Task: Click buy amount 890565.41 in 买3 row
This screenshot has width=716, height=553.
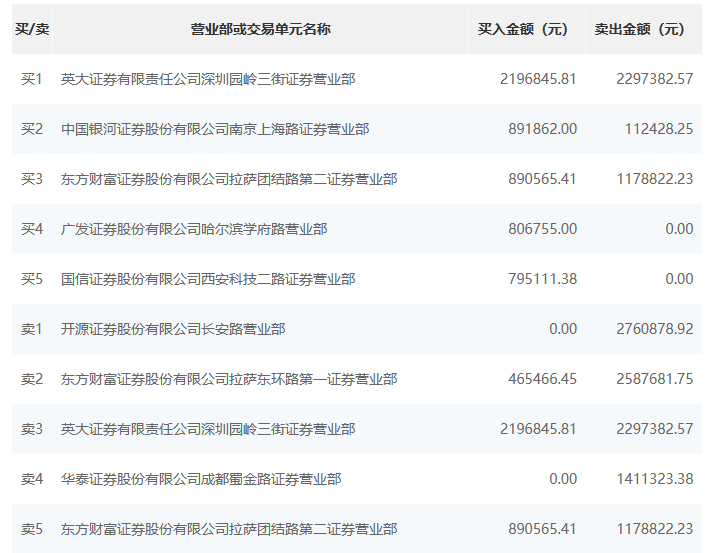Action: click(542, 179)
